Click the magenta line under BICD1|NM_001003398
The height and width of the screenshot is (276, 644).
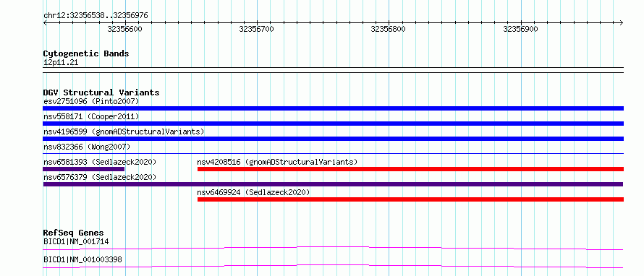click(333, 266)
